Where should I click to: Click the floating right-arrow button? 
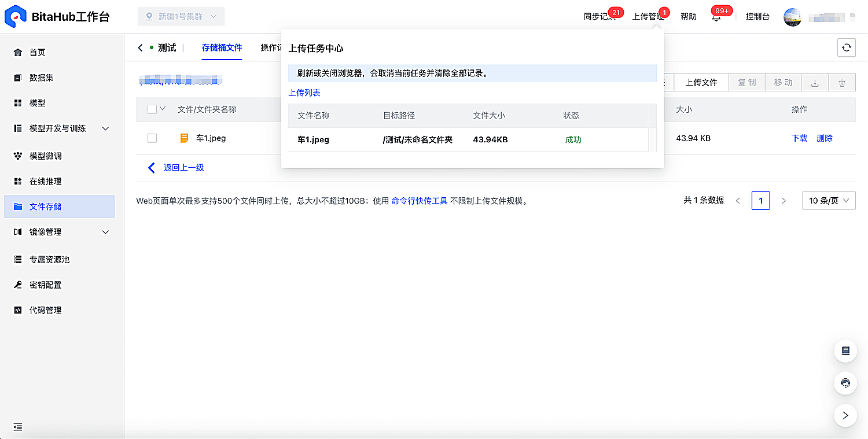click(x=845, y=415)
